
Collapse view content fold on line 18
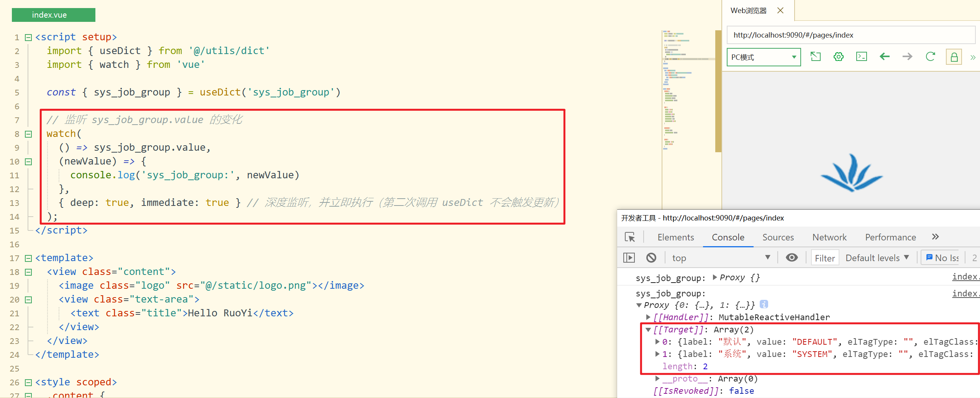click(28, 272)
